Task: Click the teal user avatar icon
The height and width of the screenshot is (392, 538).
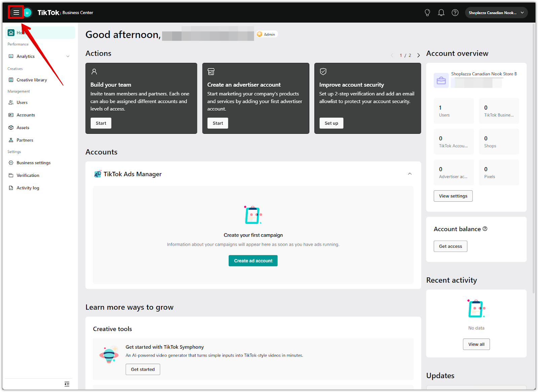Action: (27, 13)
